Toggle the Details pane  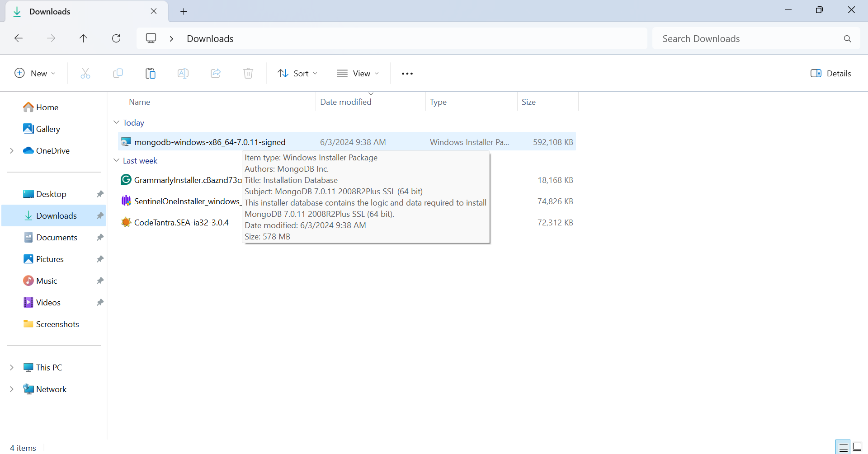pos(831,73)
